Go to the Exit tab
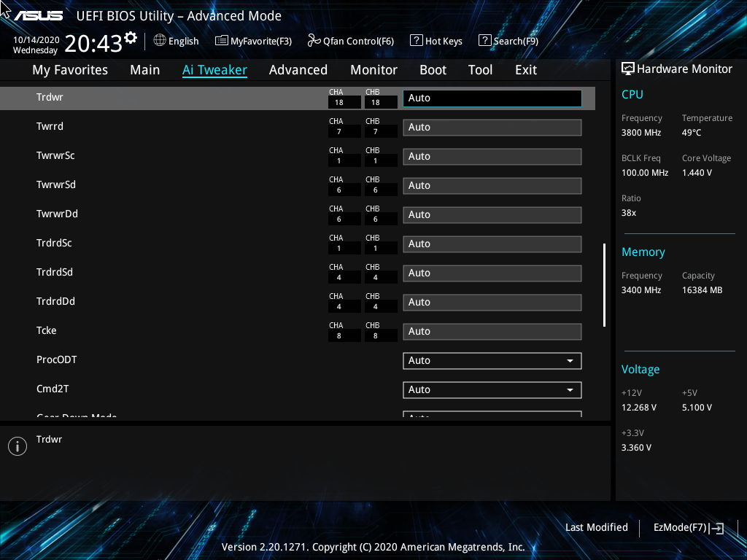This screenshot has width=747, height=560. click(x=526, y=70)
